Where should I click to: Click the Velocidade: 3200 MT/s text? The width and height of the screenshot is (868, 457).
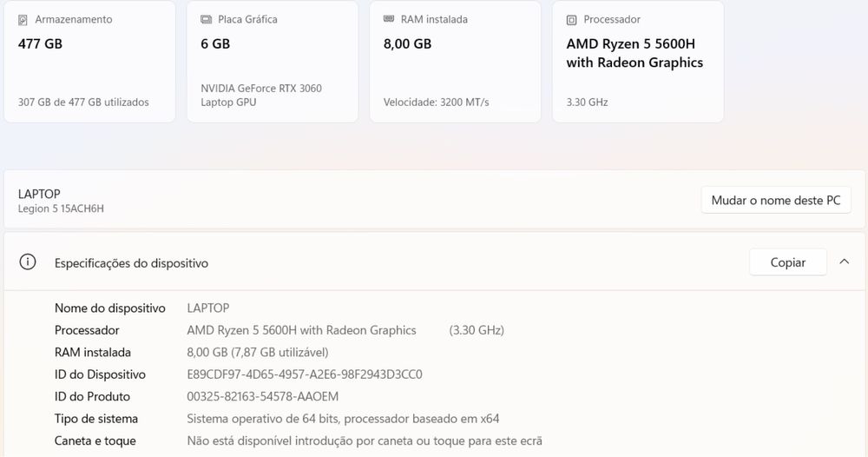436,103
